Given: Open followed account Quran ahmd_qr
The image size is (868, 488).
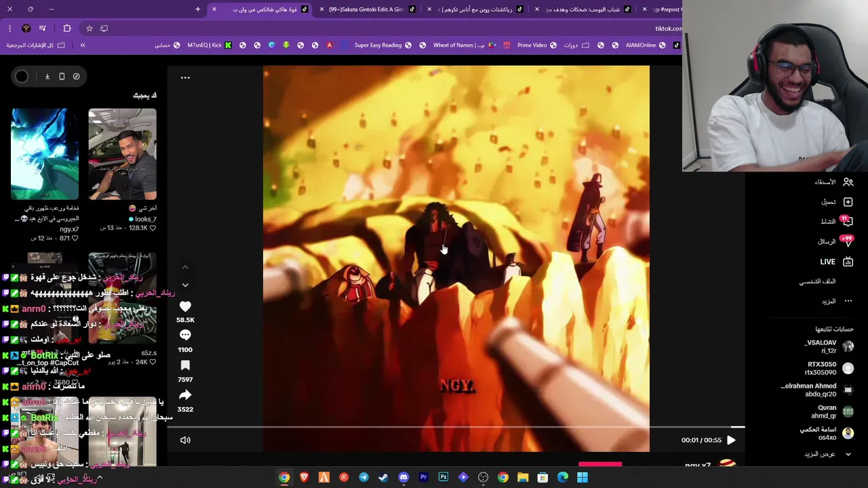Looking at the screenshot, I should (x=832, y=411).
